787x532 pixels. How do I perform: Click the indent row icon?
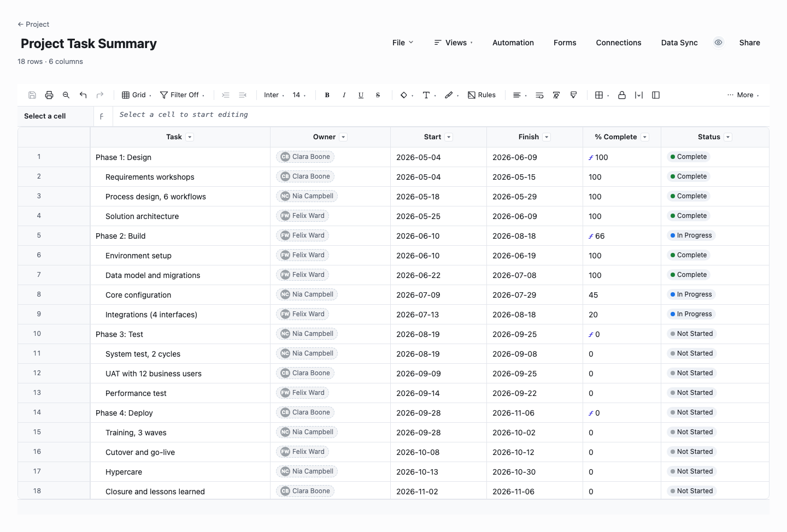click(226, 95)
